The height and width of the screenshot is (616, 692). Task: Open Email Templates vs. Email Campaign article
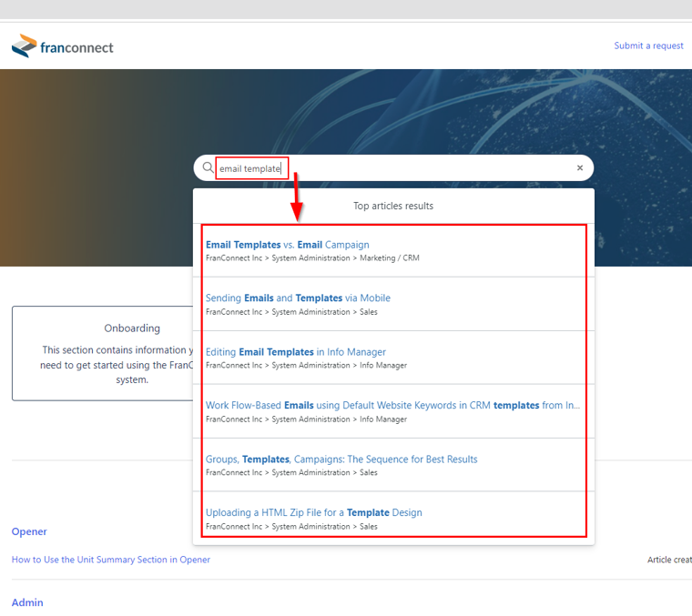coord(288,245)
